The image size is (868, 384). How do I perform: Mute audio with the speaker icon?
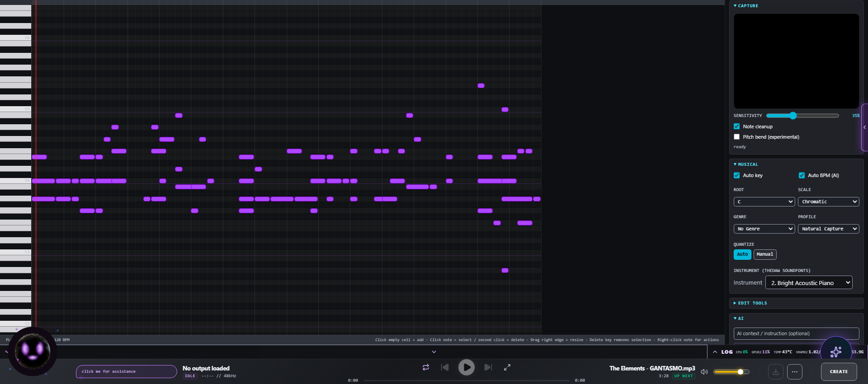[x=704, y=372]
